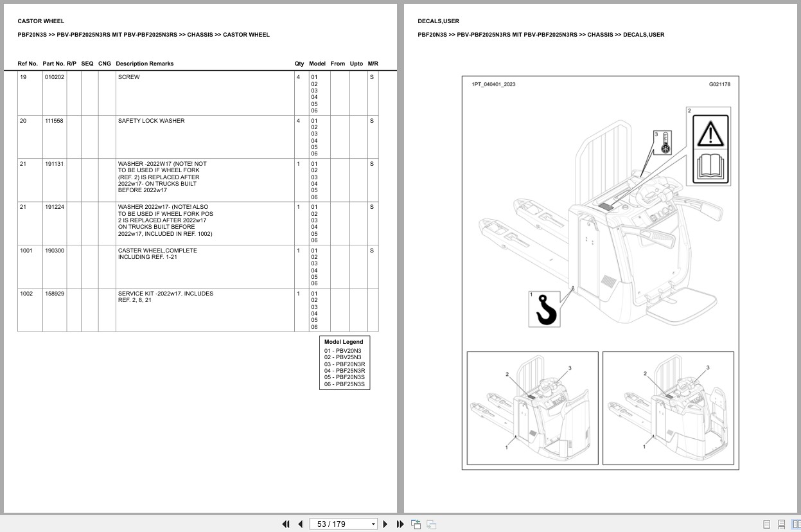This screenshot has width=801, height=532.
Task: Click the lower-right truck variant drawing
Action: tap(668, 409)
